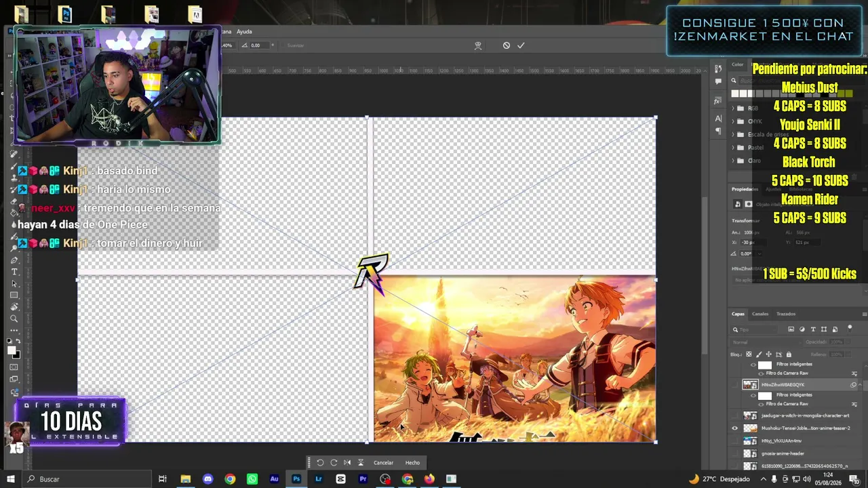Viewport: 868px width, 488px height.
Task: Commit the transform with the checkmark icon
Action: pos(521,45)
